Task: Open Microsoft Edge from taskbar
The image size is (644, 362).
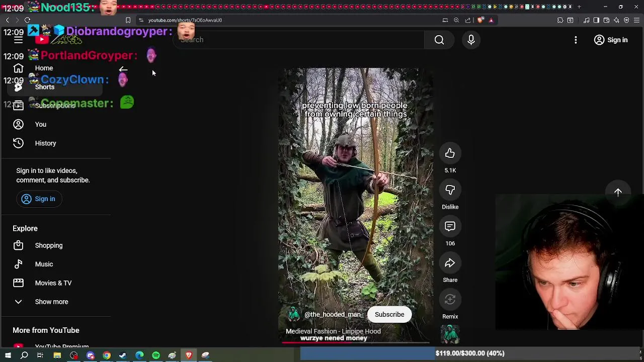Action: point(139,355)
